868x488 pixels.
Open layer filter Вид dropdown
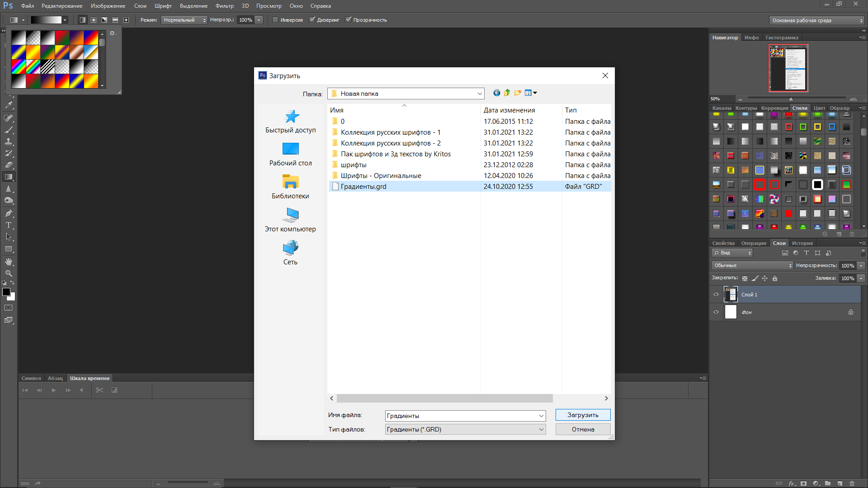click(732, 253)
